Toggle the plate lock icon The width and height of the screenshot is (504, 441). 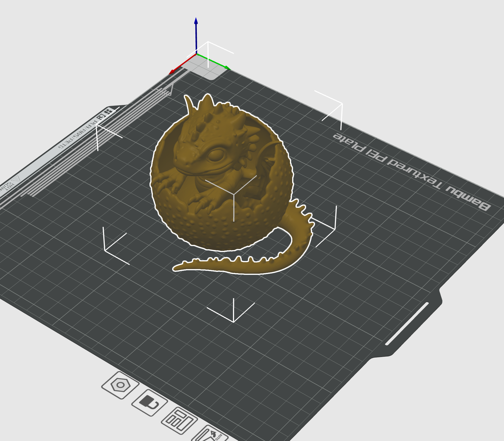click(150, 402)
